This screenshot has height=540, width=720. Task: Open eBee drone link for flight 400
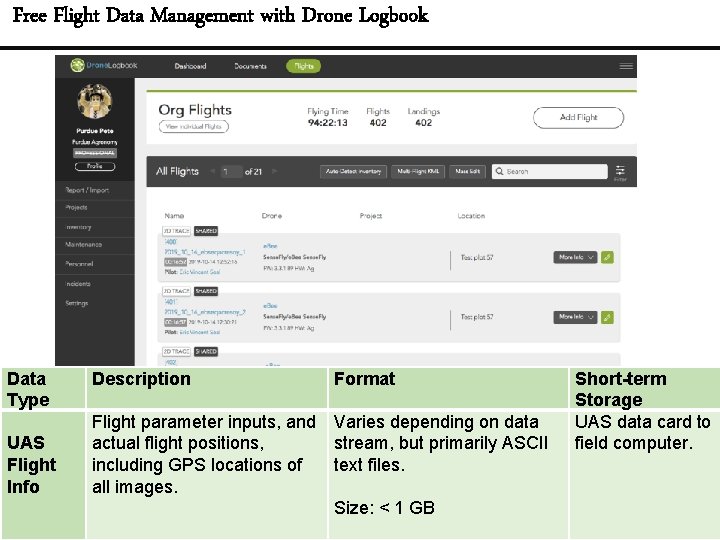pyautogui.click(x=270, y=246)
